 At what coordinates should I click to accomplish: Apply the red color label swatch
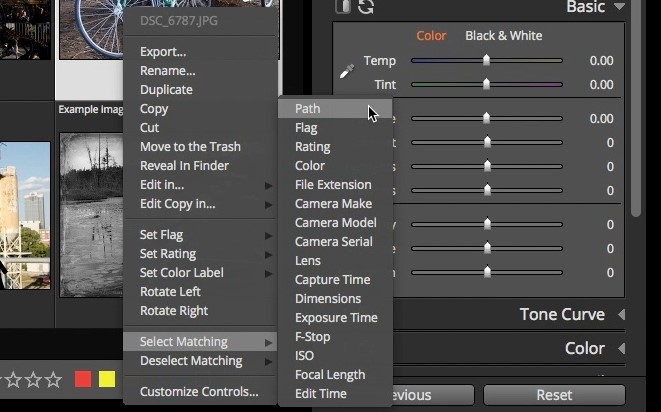83,380
